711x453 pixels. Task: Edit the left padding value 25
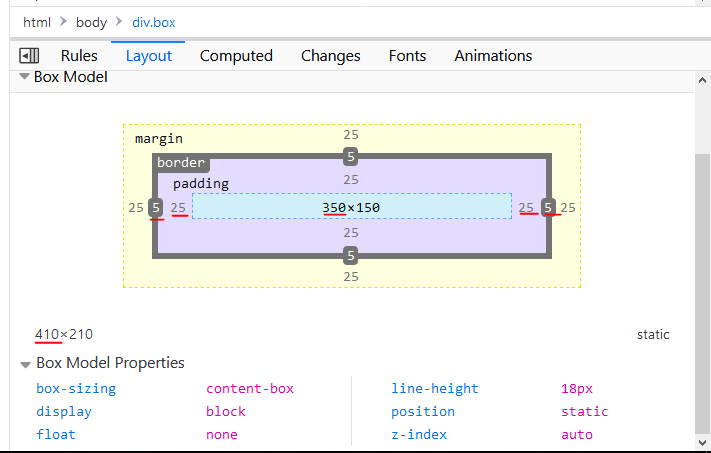(178, 208)
